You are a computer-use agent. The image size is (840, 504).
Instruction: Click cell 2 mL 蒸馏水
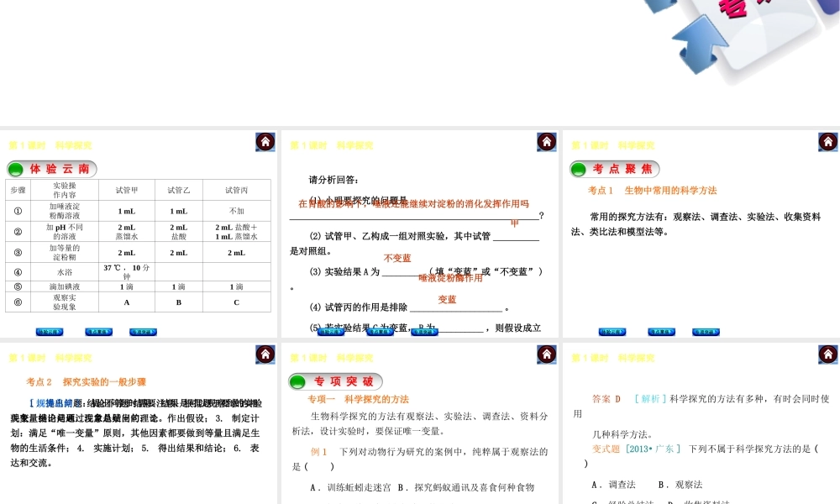tap(127, 231)
